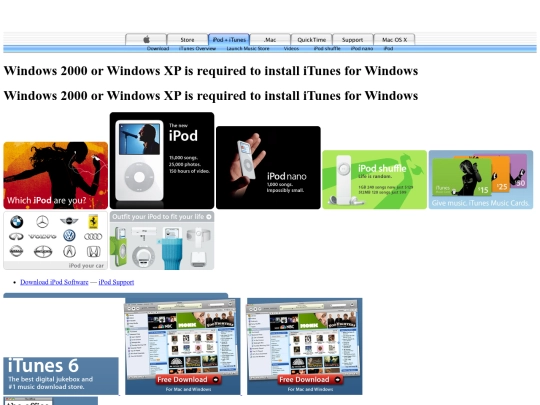Click the Apple logo tab

click(146, 40)
